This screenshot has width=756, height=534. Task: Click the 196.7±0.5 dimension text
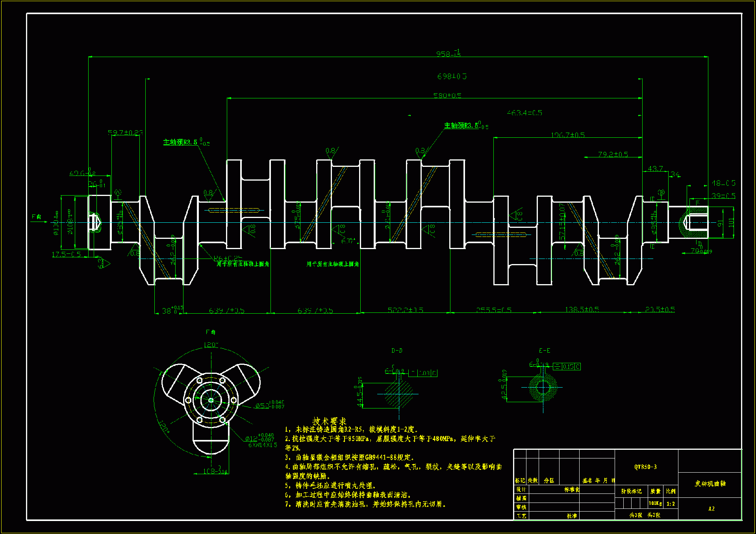tap(567, 135)
